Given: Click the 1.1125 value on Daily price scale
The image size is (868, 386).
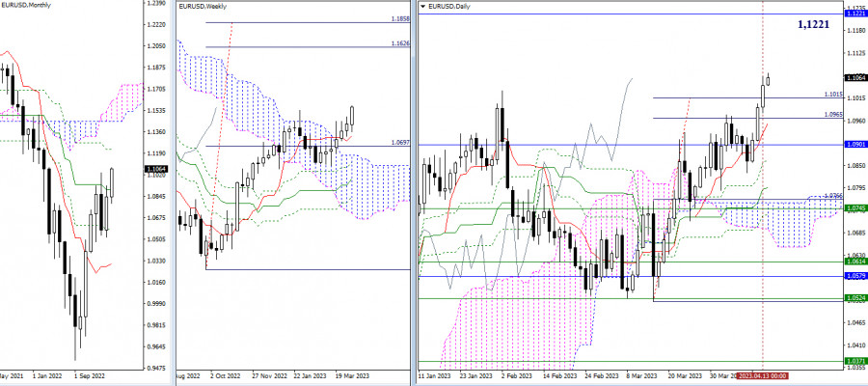Looking at the screenshot, I should coord(855,54).
